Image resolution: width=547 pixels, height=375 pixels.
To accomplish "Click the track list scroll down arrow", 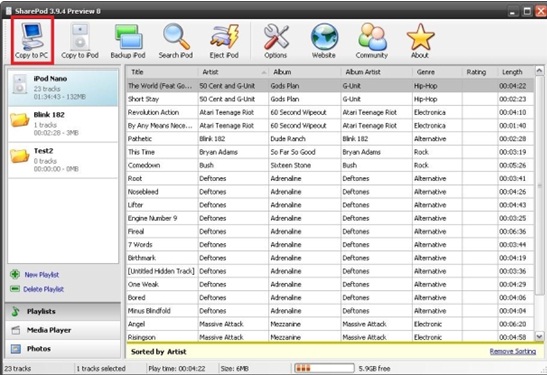I will pyautogui.click(x=539, y=336).
